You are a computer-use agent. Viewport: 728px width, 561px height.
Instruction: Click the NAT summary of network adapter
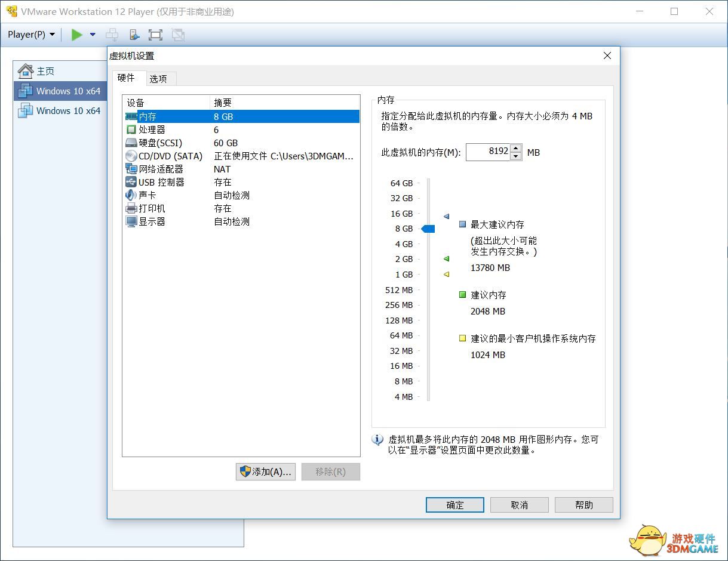coord(222,169)
